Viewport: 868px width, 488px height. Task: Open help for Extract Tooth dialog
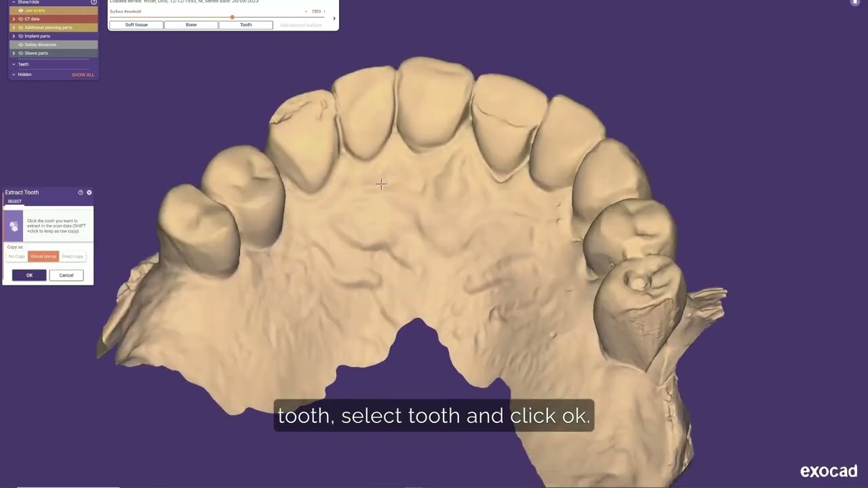click(81, 192)
